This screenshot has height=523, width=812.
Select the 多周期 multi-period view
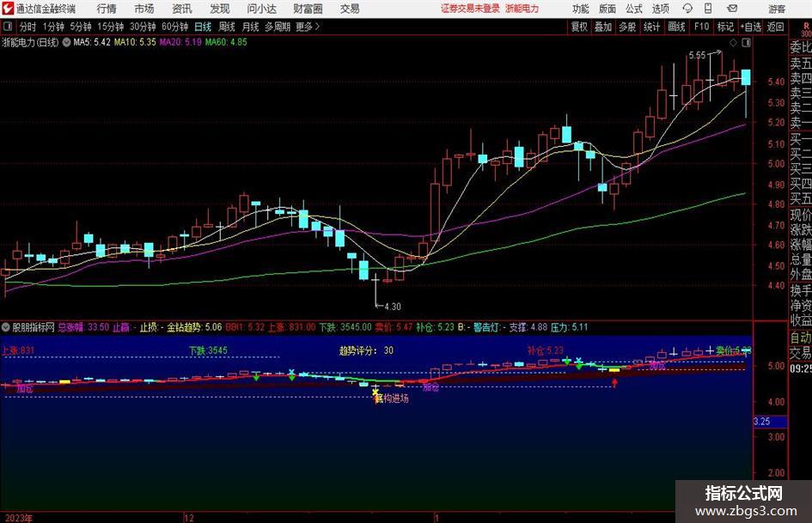coord(278,27)
